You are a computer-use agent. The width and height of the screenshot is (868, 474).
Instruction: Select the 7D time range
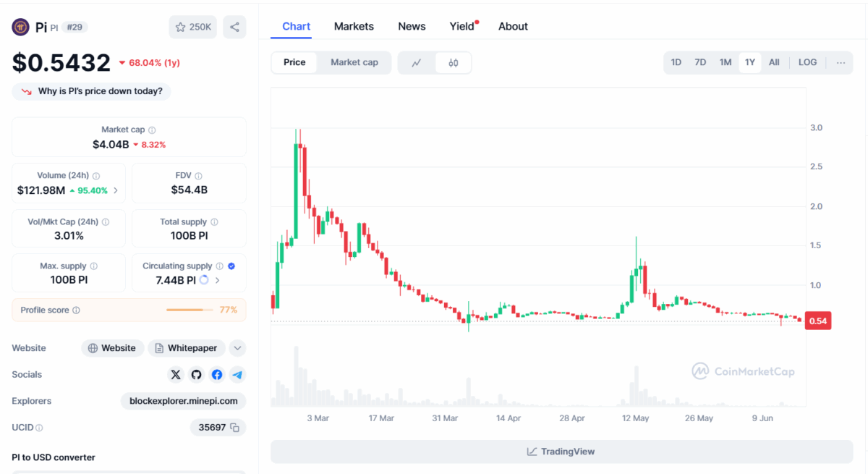(x=700, y=62)
